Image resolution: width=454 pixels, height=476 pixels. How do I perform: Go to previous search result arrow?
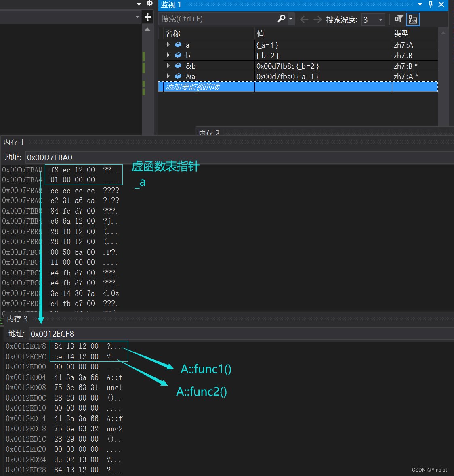(x=304, y=20)
